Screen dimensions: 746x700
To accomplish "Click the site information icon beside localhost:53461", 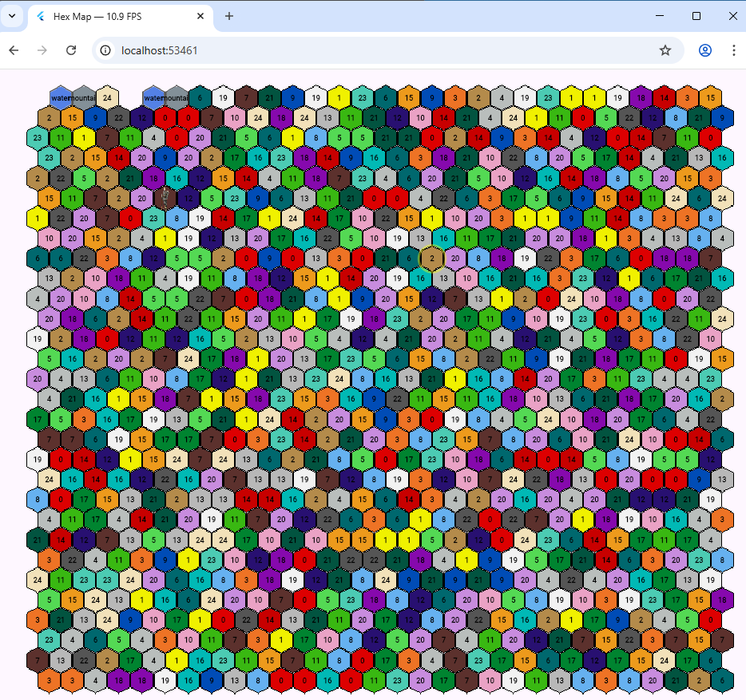I will pyautogui.click(x=106, y=49).
